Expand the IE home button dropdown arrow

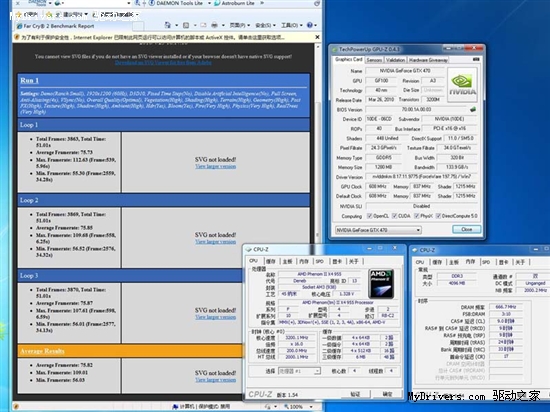[x=176, y=25]
